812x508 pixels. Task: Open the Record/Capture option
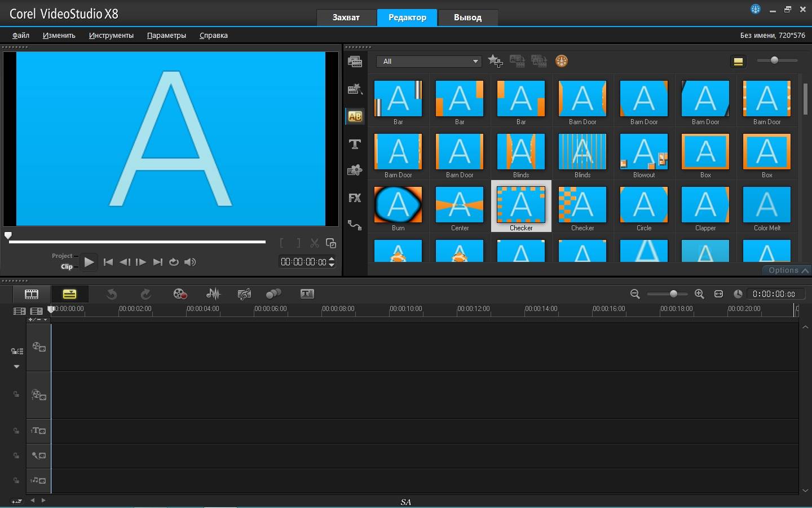coord(180,294)
